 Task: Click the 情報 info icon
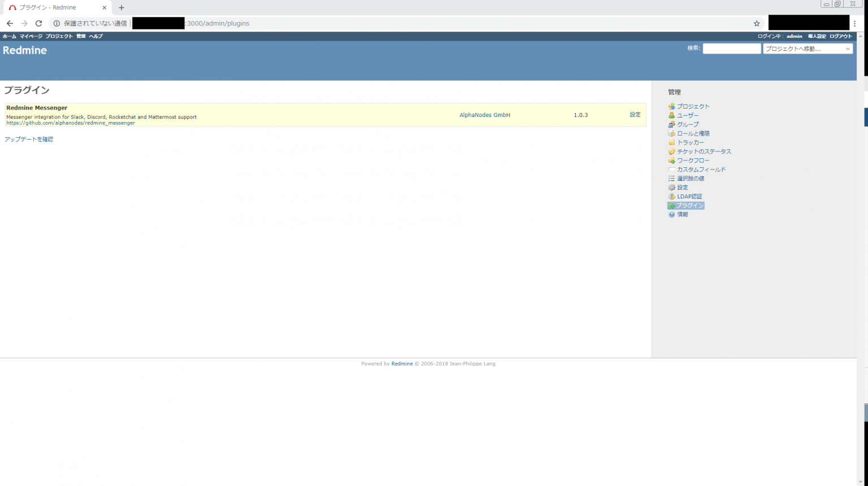(671, 214)
